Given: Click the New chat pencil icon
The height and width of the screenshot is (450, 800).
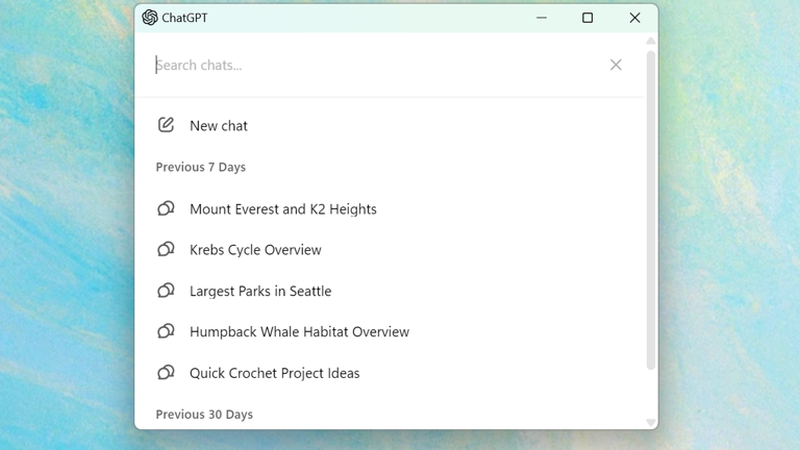Looking at the screenshot, I should (166, 126).
